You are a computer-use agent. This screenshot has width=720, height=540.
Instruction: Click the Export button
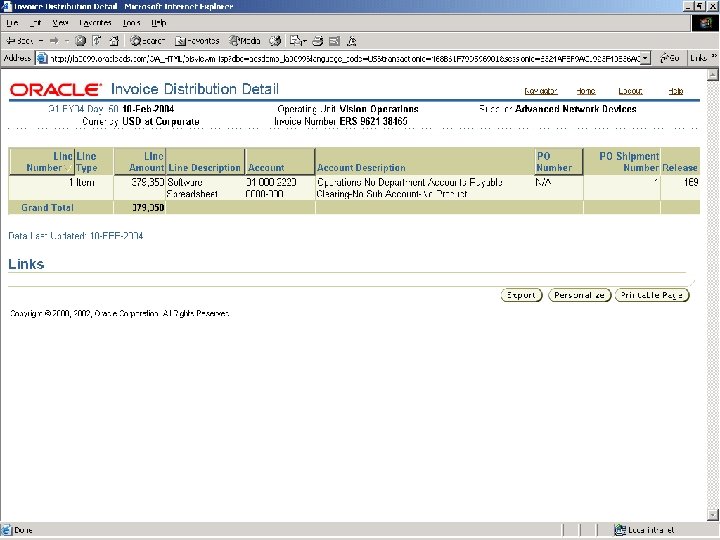click(x=521, y=295)
